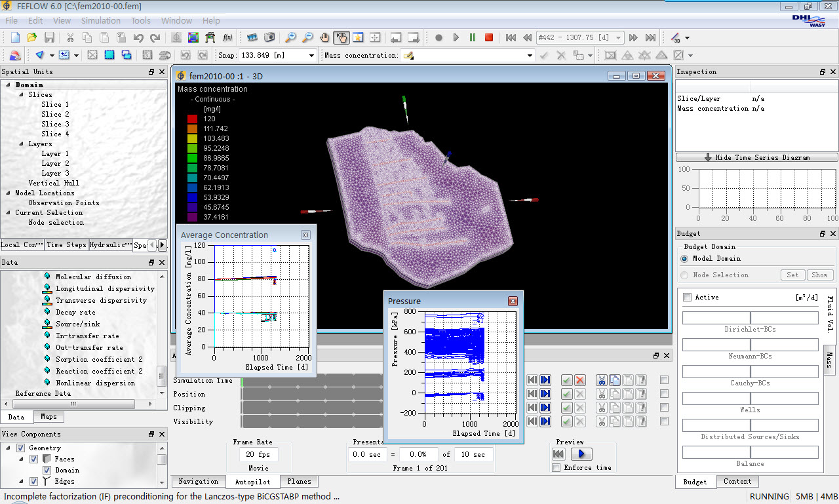Open the Time Steps tab
This screenshot has width=839, height=504.
click(66, 244)
